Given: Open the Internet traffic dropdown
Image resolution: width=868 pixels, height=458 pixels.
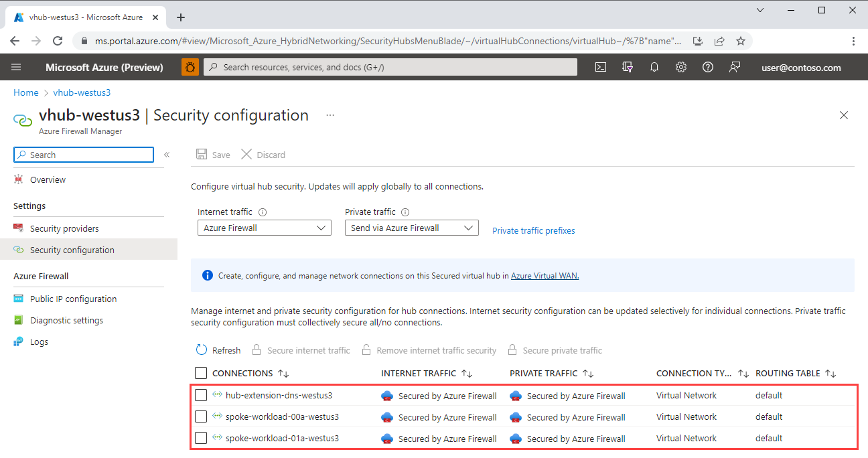Looking at the screenshot, I should (264, 228).
